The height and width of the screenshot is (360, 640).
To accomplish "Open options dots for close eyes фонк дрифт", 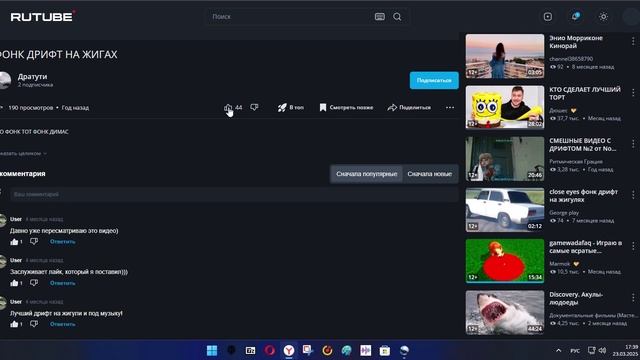I will [x=633, y=195].
